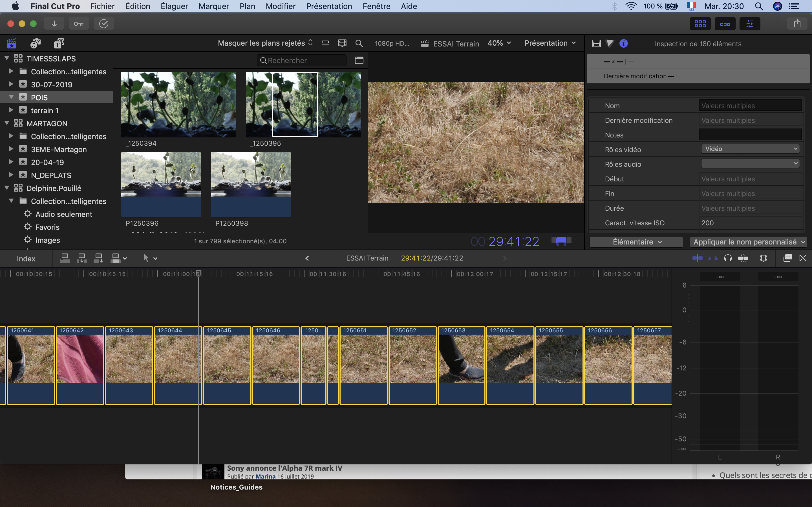This screenshot has width=812, height=507.
Task: Open the 40% viewer zoom dropdown
Action: pos(499,43)
